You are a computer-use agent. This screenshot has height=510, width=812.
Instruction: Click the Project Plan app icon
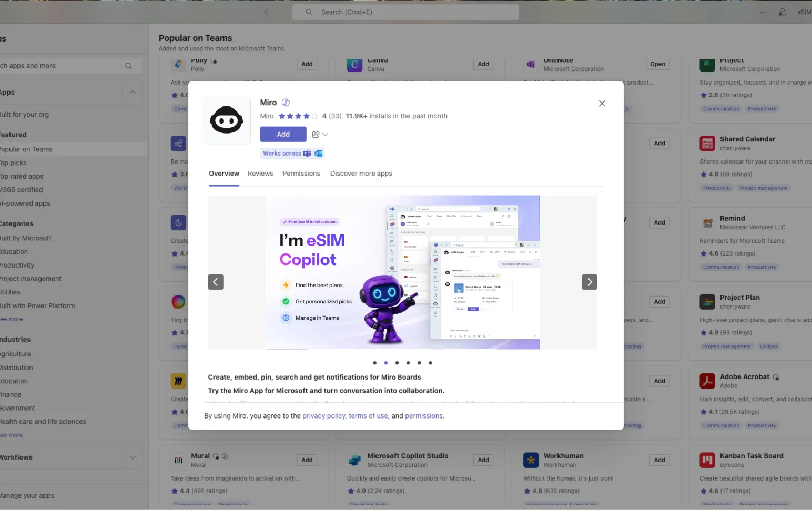click(707, 302)
